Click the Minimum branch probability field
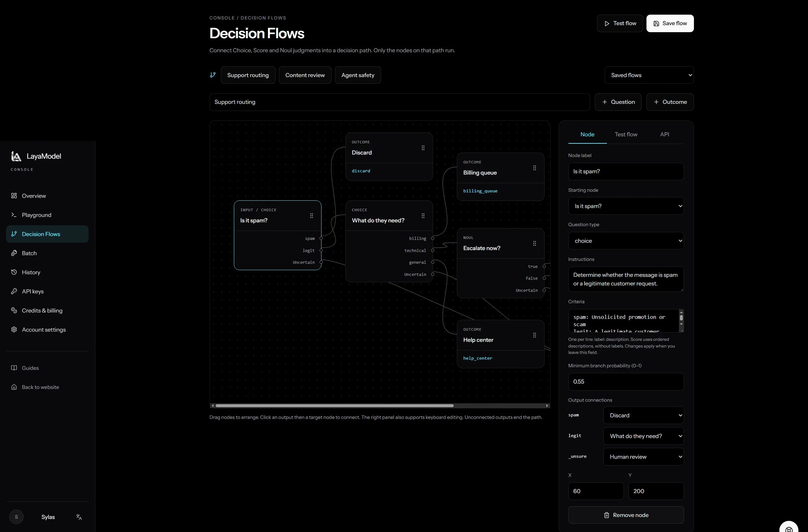This screenshot has width=808, height=532. pyautogui.click(x=626, y=382)
